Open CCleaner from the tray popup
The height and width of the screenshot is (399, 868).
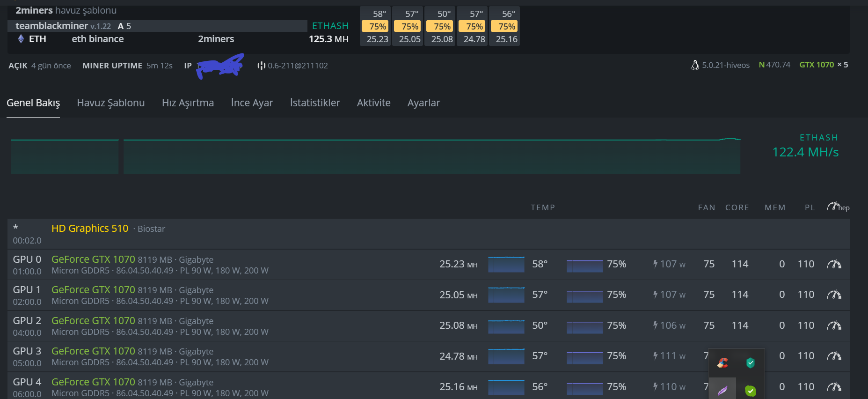point(722,362)
